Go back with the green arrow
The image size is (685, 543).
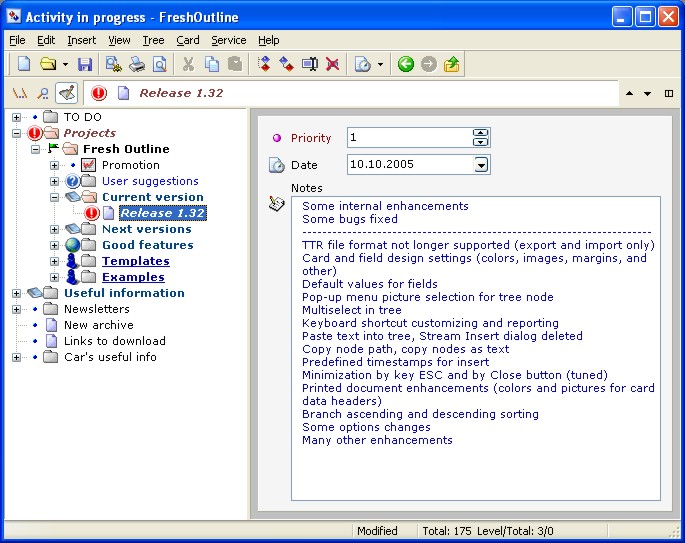click(x=406, y=64)
